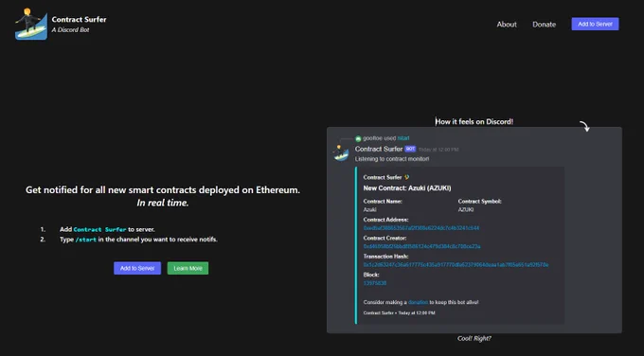Click the Contract Surfer surfer logo in header

[31, 25]
